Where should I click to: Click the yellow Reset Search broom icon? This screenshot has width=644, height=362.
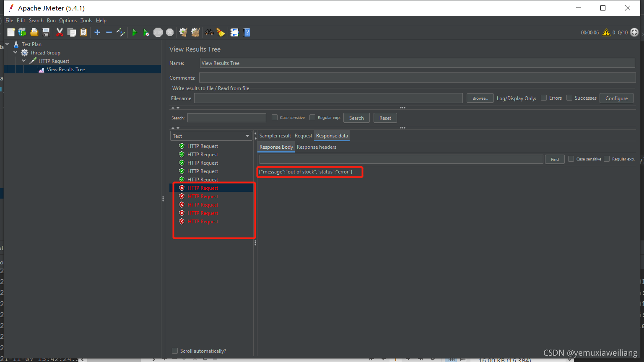pyautogui.click(x=221, y=32)
